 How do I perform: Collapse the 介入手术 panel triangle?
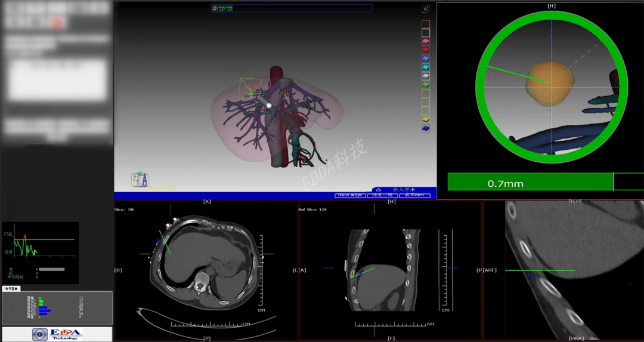tap(378, 190)
